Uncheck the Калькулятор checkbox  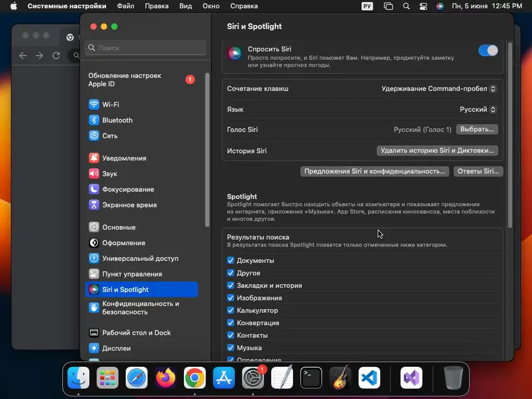(231, 310)
